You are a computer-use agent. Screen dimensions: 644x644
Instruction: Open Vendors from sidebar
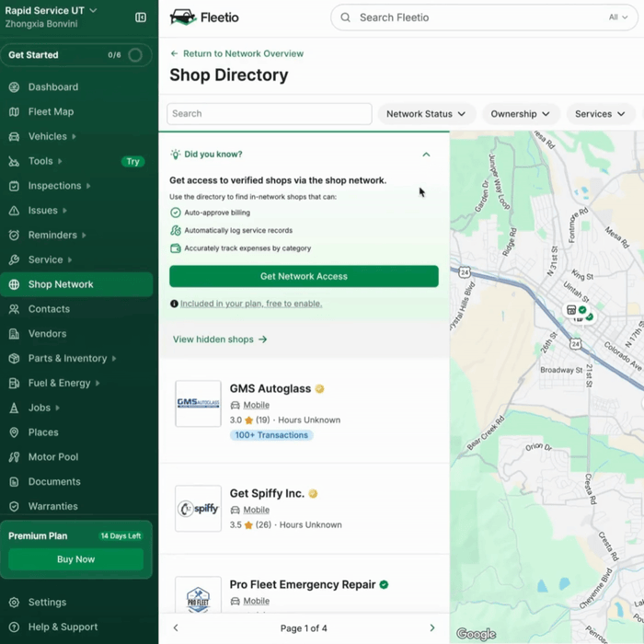[x=47, y=333]
